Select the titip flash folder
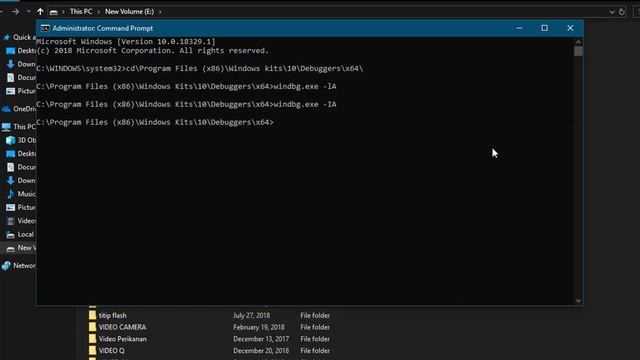The height and width of the screenshot is (360, 640). click(x=112, y=315)
